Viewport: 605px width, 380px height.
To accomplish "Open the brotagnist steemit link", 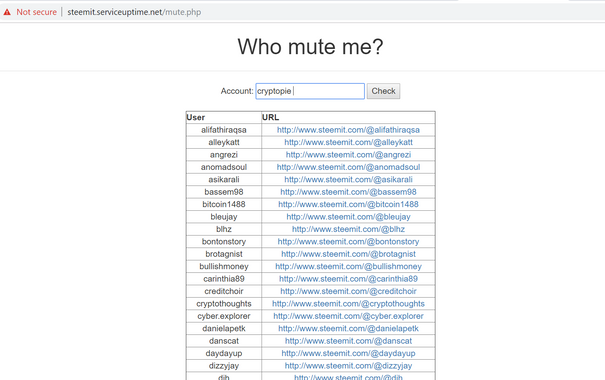I will pos(348,254).
